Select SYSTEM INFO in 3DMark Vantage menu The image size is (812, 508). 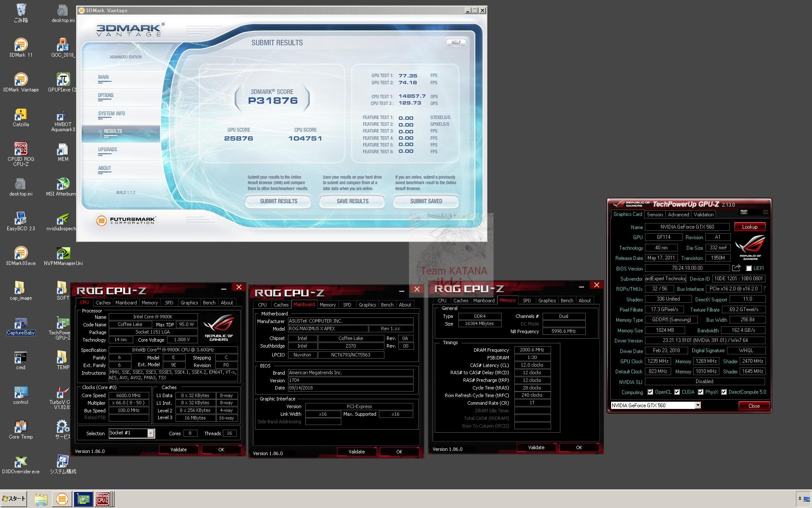click(112, 113)
